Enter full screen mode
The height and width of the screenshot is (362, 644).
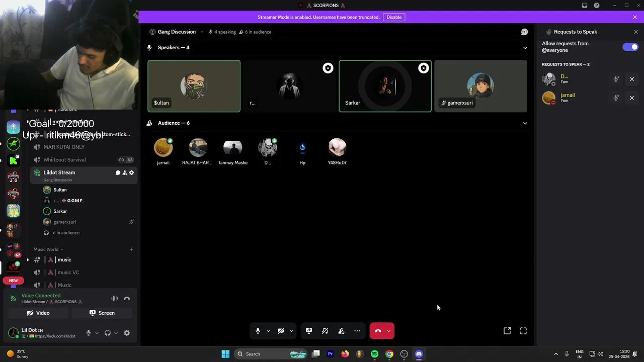523,331
